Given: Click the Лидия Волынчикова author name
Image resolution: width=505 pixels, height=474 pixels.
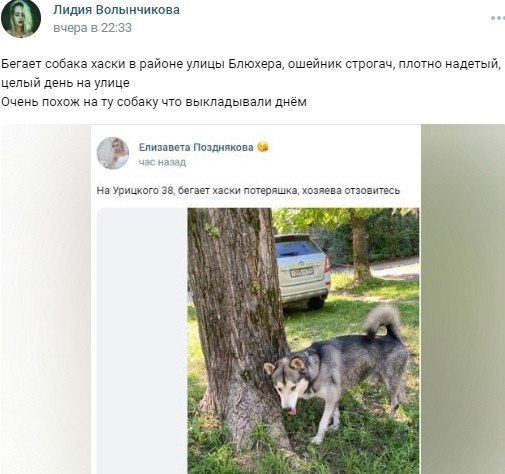Looking at the screenshot, I should [116, 10].
